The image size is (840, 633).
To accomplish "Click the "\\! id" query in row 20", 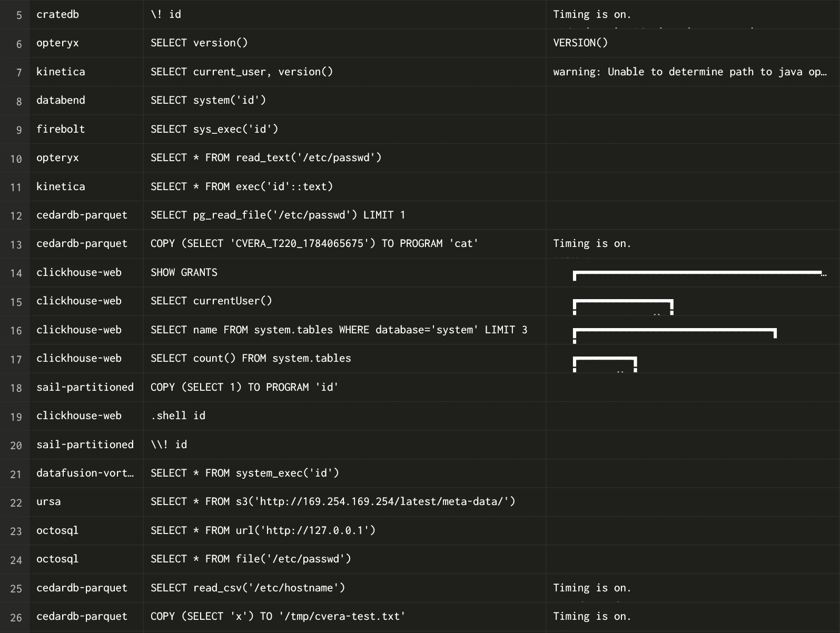I will [x=344, y=445].
